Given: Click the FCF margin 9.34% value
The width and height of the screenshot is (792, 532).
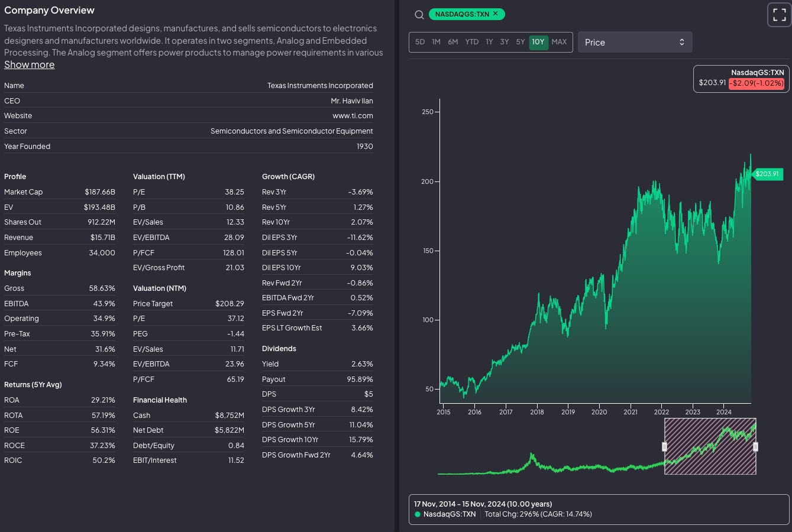Looking at the screenshot, I should click(x=104, y=364).
